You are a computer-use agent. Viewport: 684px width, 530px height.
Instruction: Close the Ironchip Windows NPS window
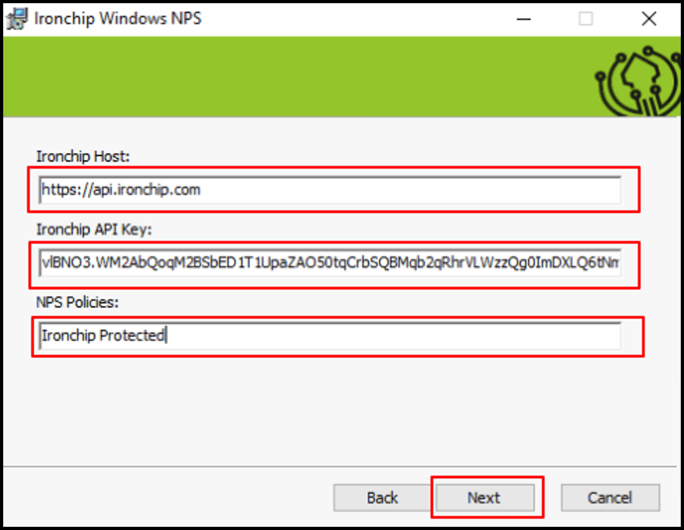tap(649, 19)
